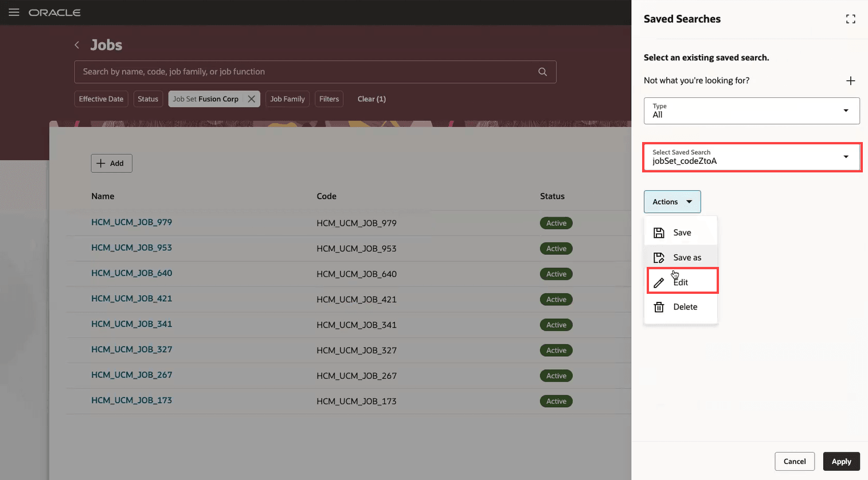The image size is (868, 480).
Task: Select Delete from the Actions menu
Action: click(x=685, y=307)
